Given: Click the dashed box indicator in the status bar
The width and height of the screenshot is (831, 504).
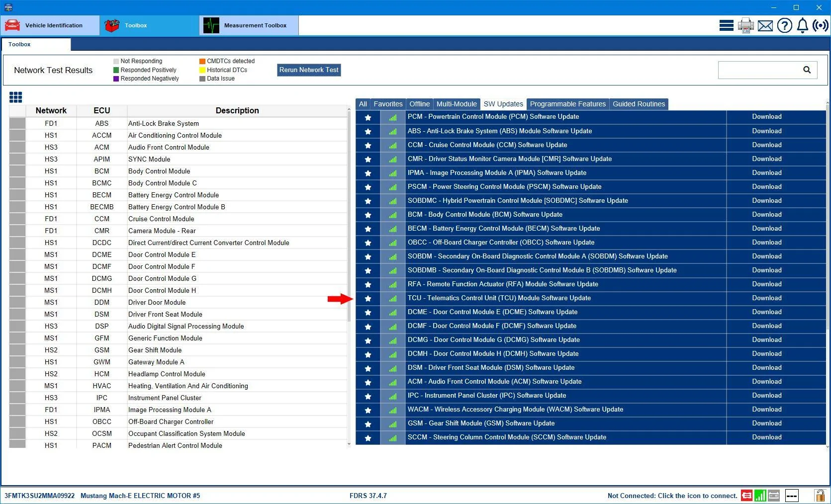Looking at the screenshot, I should click(x=792, y=496).
